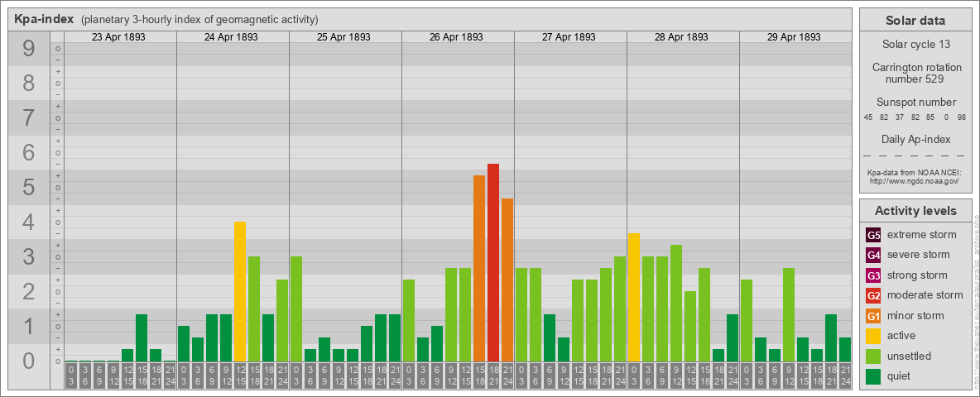This screenshot has width=980, height=397.
Task: Select the light green 'unsettled' legend swatch
Action: (x=873, y=356)
